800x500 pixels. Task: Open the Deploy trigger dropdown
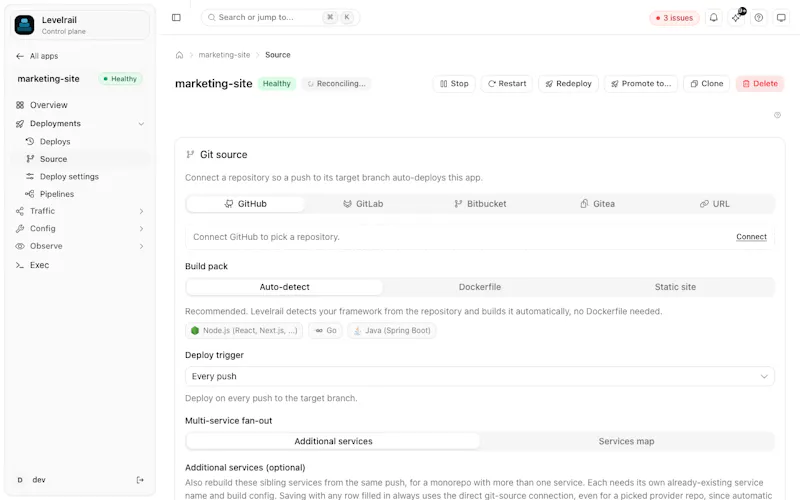click(480, 377)
